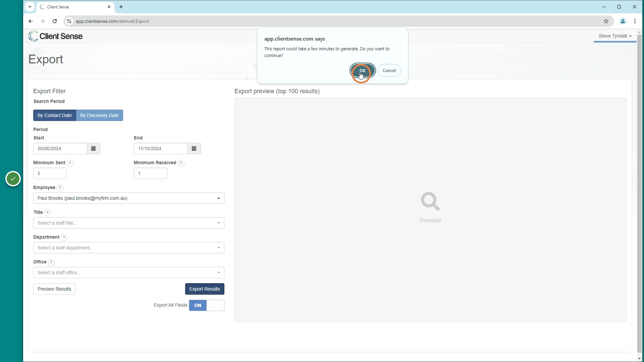The height and width of the screenshot is (362, 644).
Task: Toggle Export All Fields switch
Action: (x=207, y=305)
